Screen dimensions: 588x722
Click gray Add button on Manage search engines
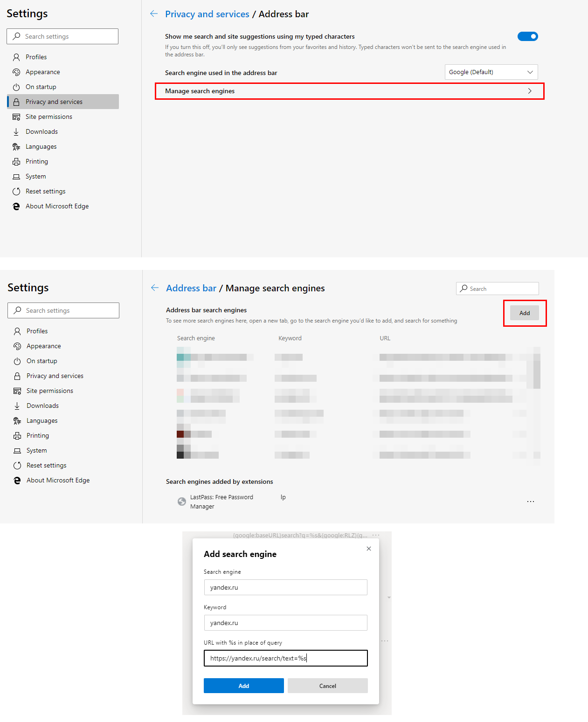pos(525,313)
